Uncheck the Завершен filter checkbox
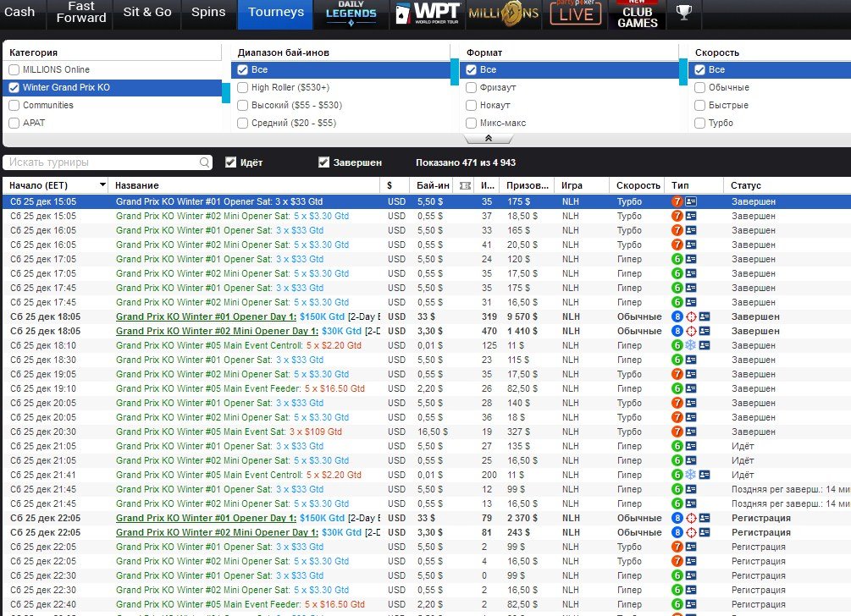This screenshot has height=616, width=851. click(323, 162)
